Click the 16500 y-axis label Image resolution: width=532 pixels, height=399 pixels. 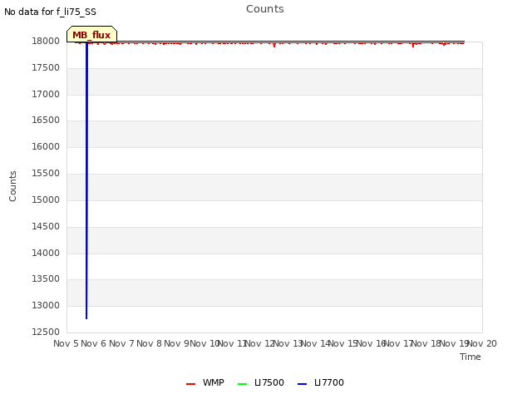click(46, 120)
